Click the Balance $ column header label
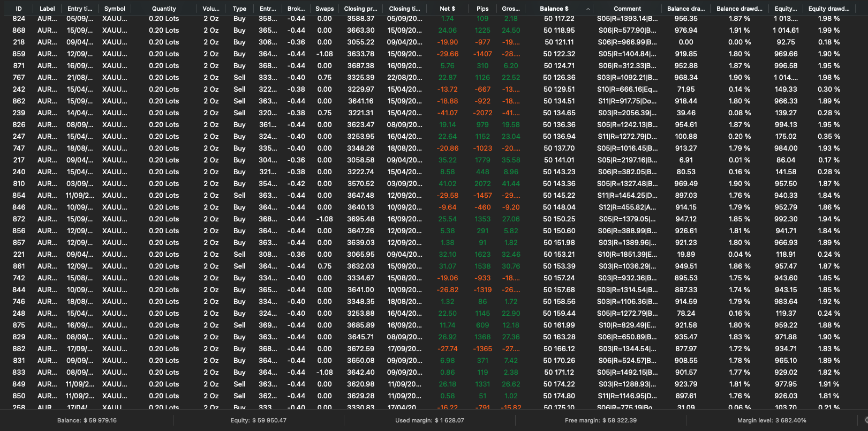The height and width of the screenshot is (431, 868). pos(554,9)
